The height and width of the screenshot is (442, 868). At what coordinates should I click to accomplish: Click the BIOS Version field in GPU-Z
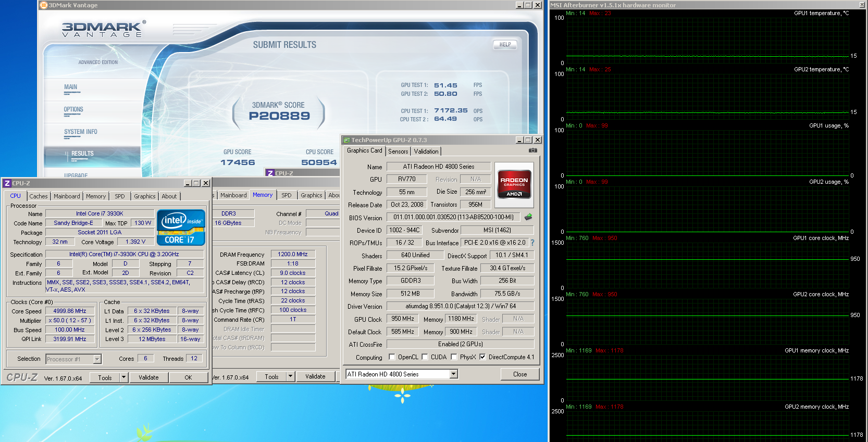coord(453,217)
